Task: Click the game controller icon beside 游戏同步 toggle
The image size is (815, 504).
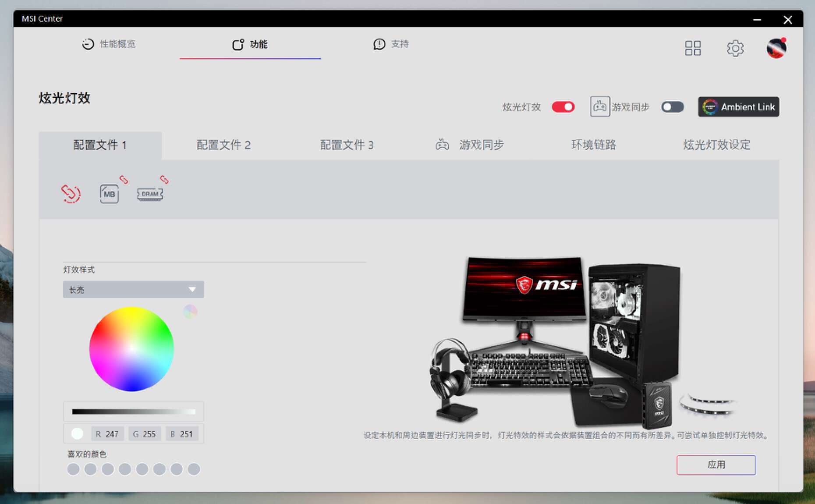Action: (599, 107)
